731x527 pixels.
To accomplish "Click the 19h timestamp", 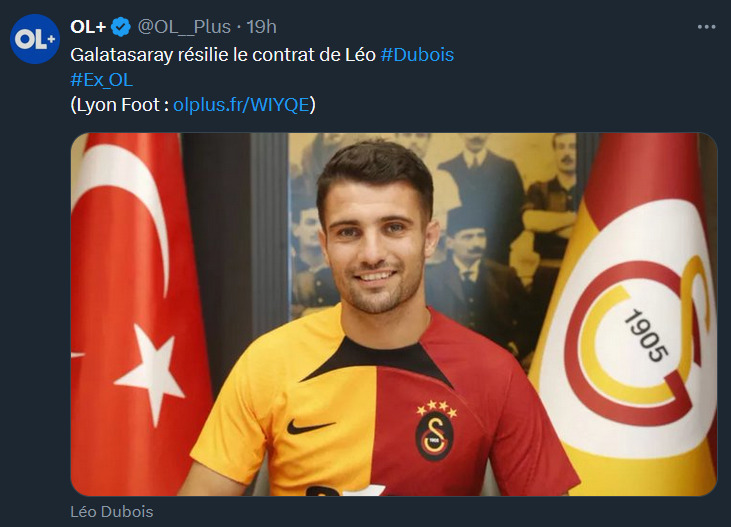I will click(262, 27).
